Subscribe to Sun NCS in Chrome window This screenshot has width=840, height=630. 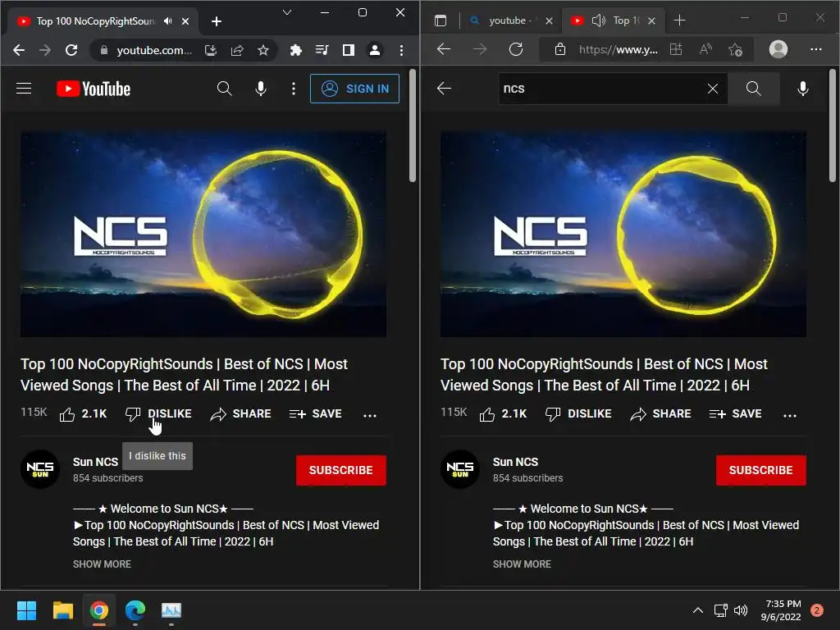tap(340, 470)
